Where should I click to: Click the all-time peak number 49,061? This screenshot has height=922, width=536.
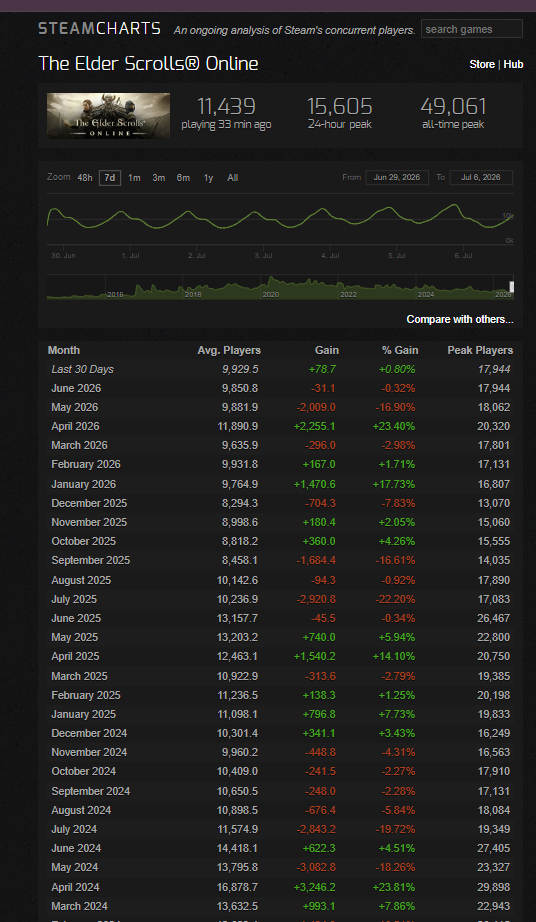pyautogui.click(x=453, y=106)
